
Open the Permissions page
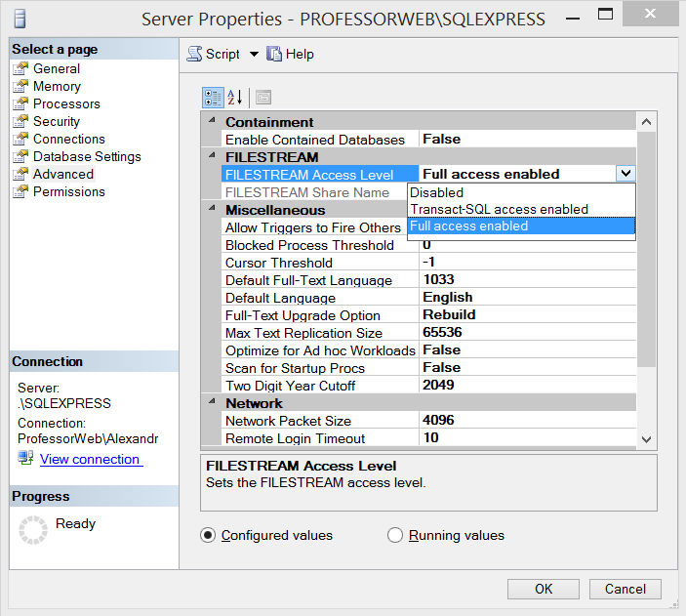(x=69, y=191)
